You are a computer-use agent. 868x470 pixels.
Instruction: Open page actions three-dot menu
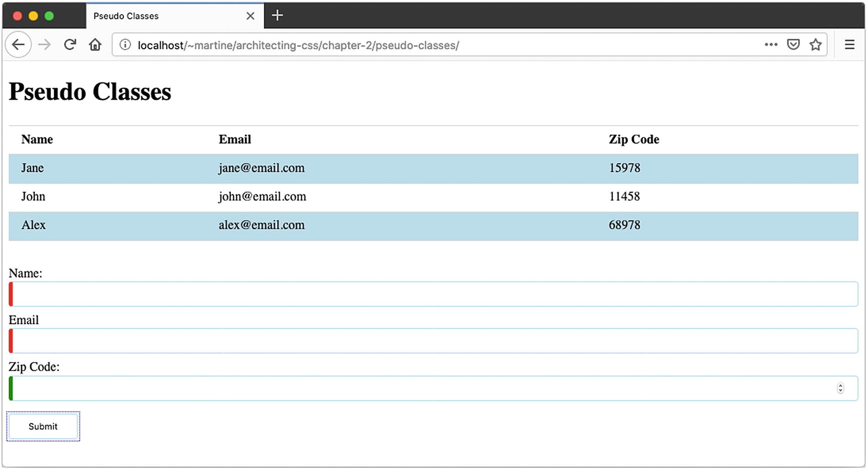click(771, 45)
